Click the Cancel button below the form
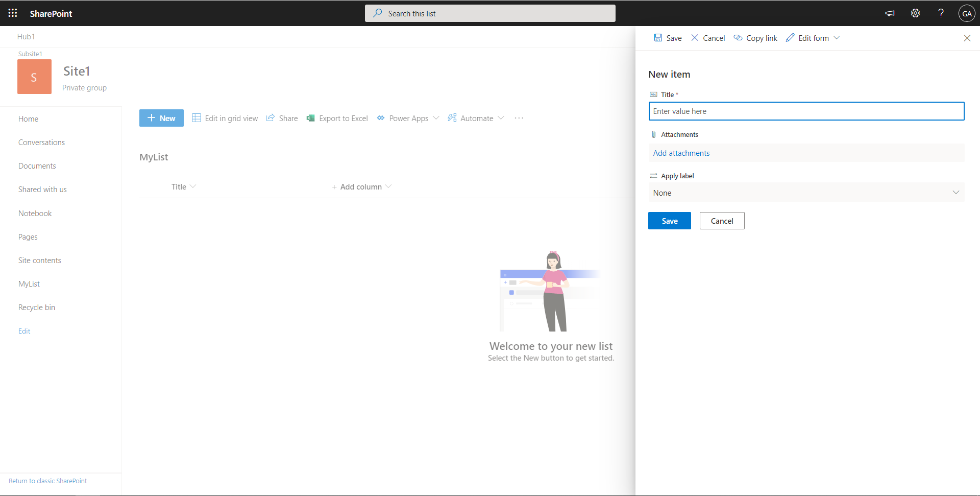980x496 pixels. pos(722,221)
